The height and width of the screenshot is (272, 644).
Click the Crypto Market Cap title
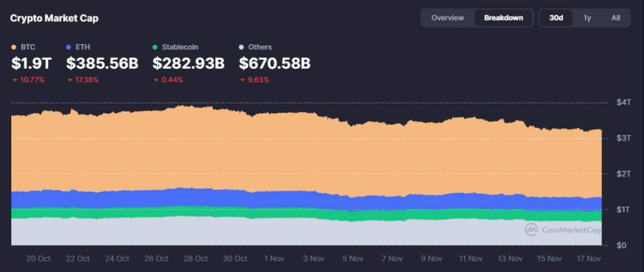coord(54,18)
